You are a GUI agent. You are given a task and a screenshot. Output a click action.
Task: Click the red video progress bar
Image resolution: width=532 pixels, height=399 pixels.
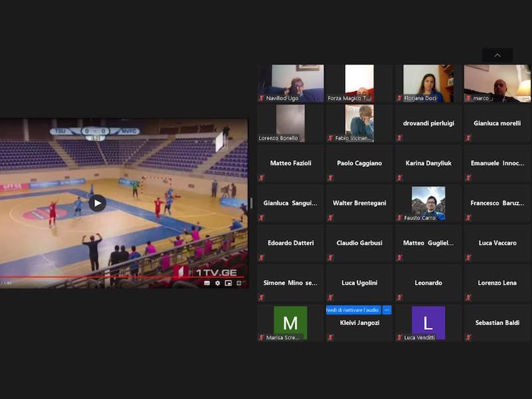pyautogui.click(x=120, y=277)
